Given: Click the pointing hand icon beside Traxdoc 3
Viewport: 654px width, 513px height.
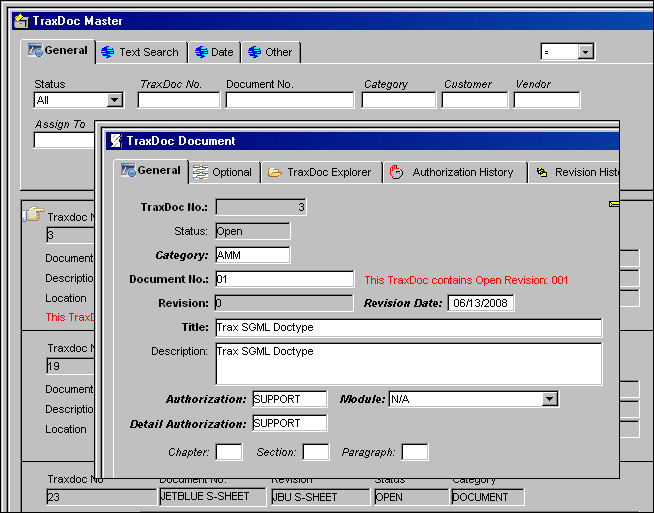Looking at the screenshot, I should coord(34,214).
